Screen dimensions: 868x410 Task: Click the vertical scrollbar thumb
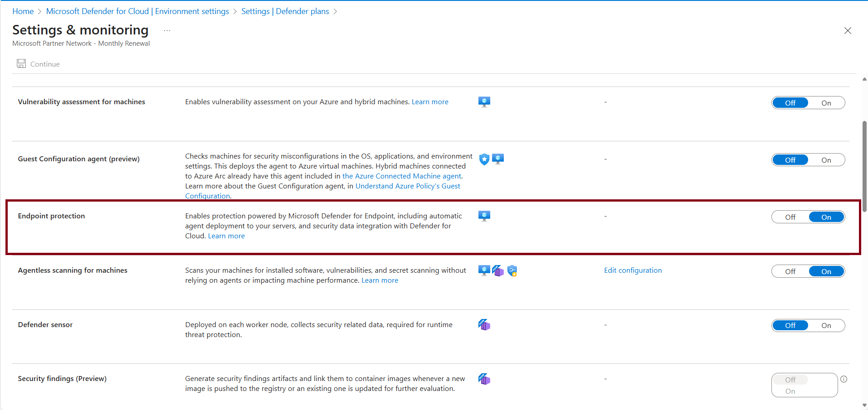tap(864, 166)
